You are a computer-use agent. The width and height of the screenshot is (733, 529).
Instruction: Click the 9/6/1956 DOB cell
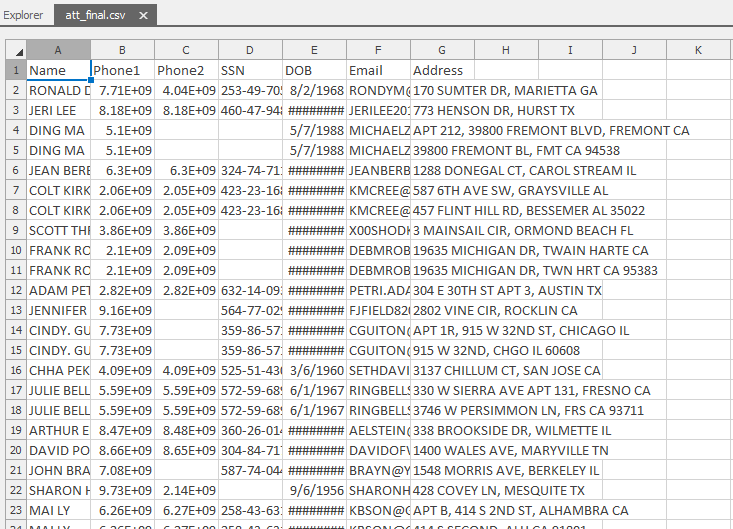coord(314,490)
